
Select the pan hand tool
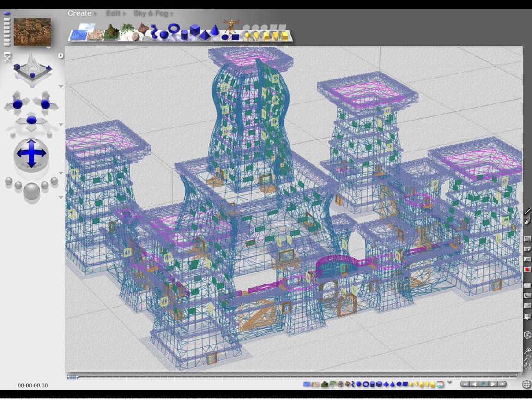[527, 367]
